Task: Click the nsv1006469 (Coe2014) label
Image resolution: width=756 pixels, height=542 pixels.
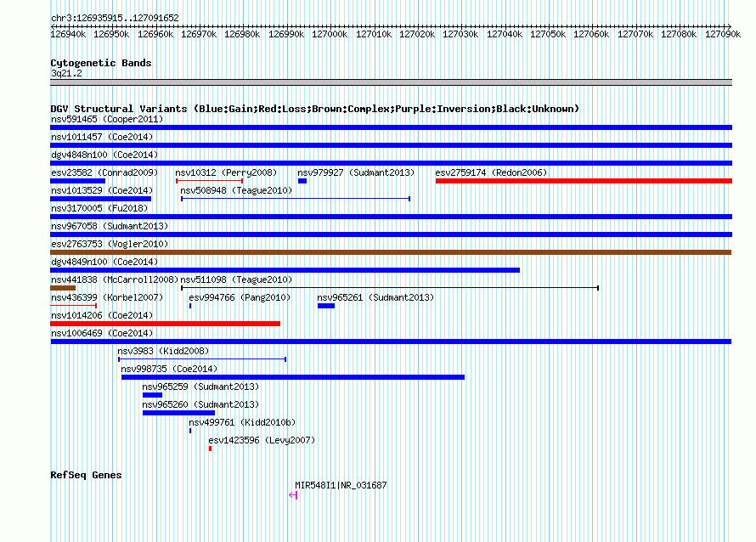Action: tap(102, 333)
